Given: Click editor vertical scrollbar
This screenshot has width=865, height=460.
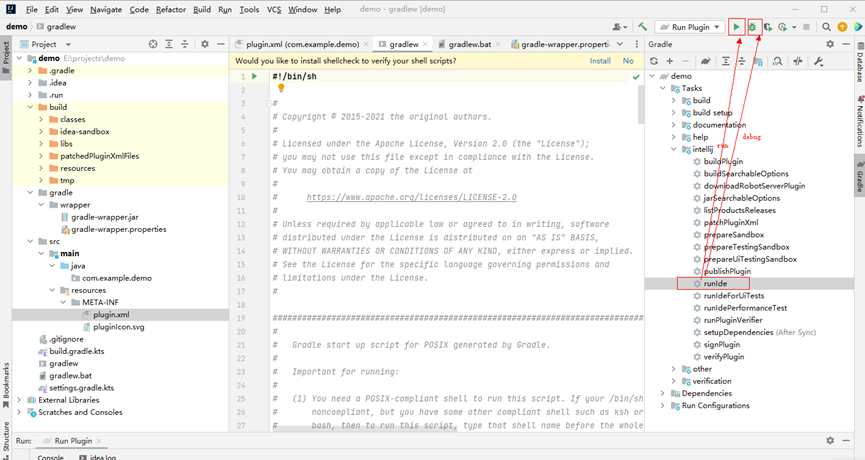Looking at the screenshot, I should click(x=640, y=105).
